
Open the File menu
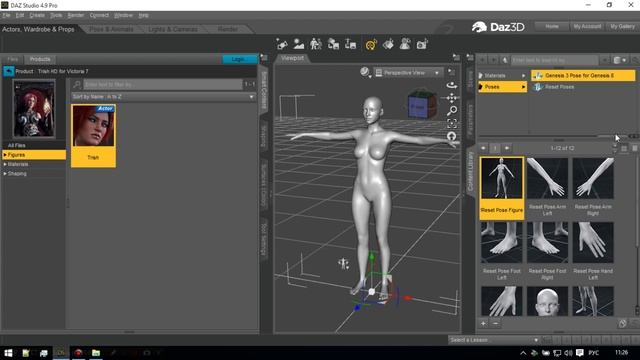pyautogui.click(x=7, y=15)
